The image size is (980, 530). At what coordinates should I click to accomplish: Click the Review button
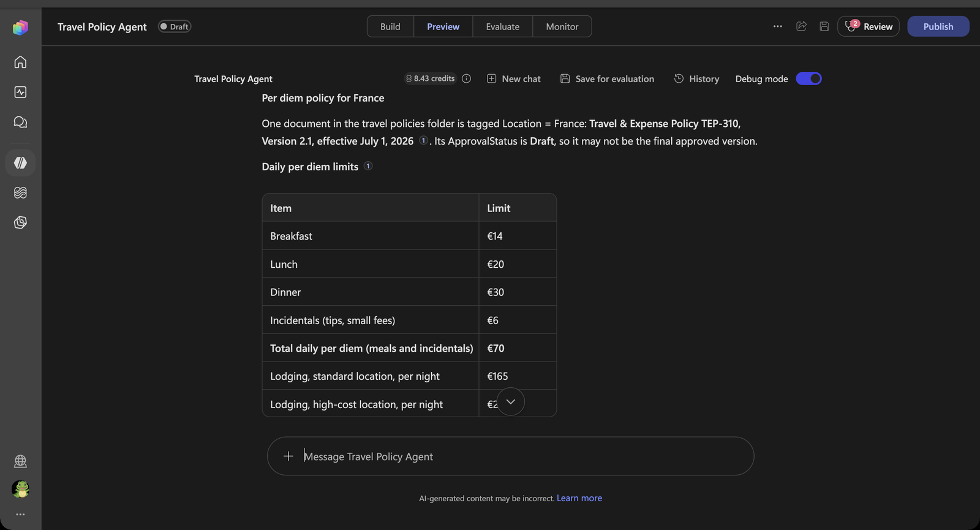point(868,26)
